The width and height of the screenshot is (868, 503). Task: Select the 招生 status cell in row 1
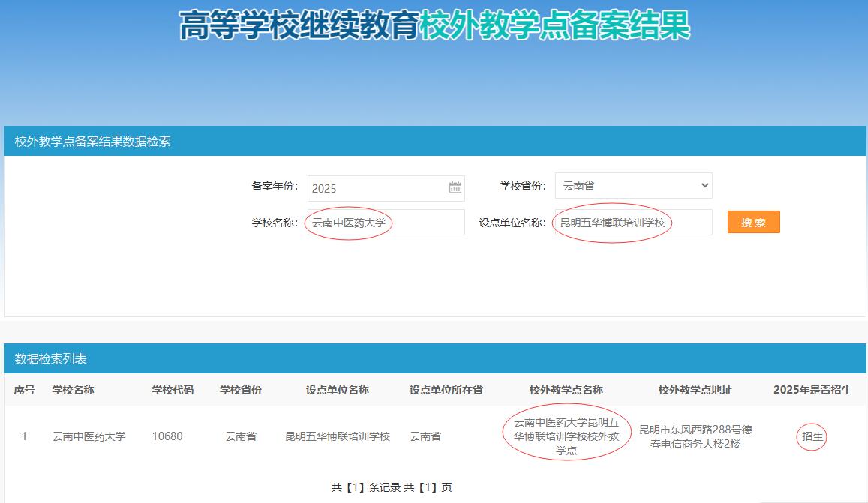[812, 436]
